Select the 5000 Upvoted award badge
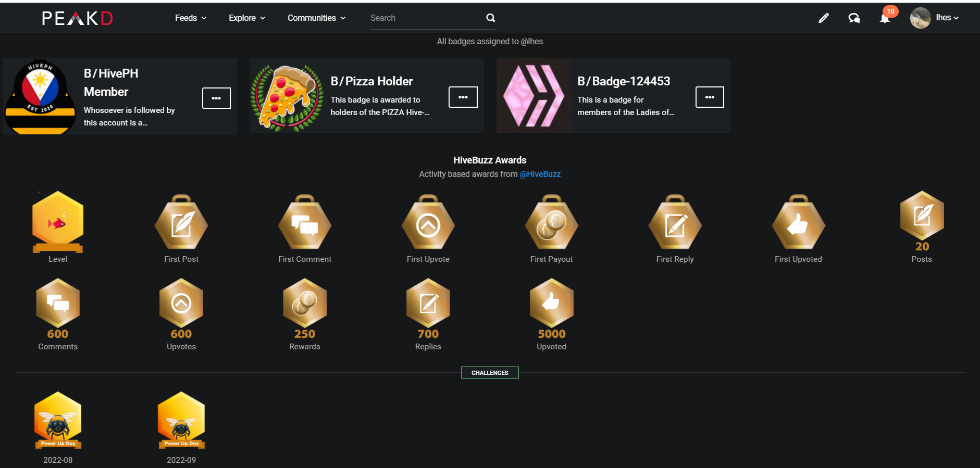The image size is (980, 468). (x=552, y=309)
